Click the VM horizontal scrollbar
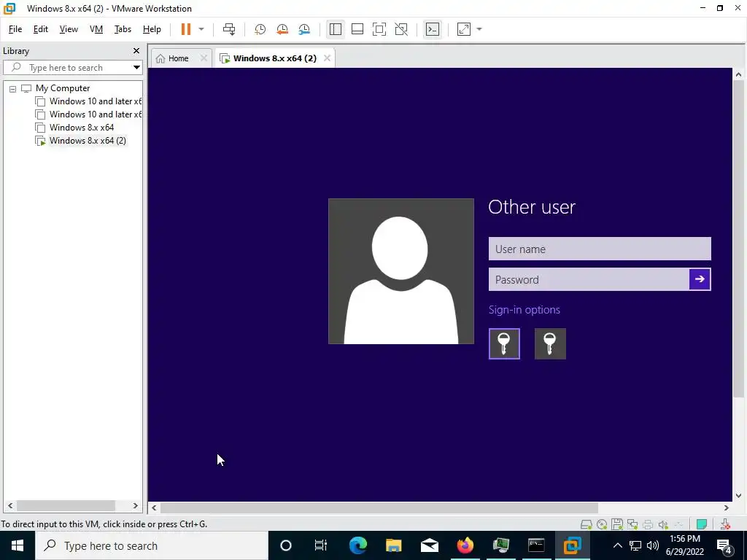The height and width of the screenshot is (560, 747). coord(379,507)
